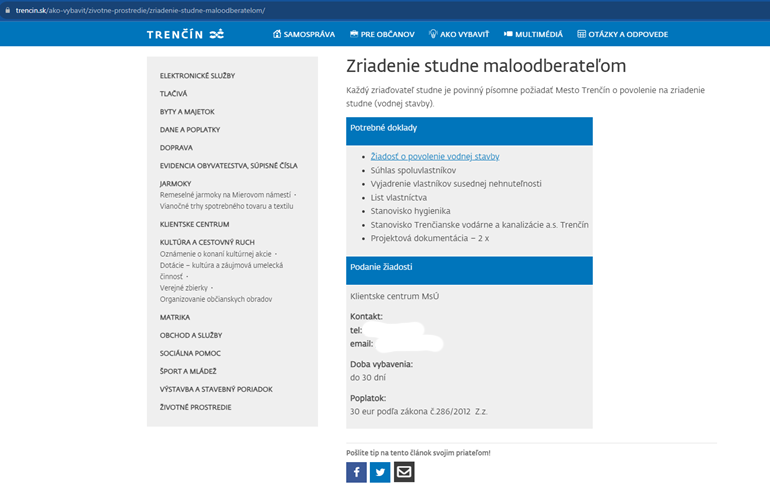Image resolution: width=770 pixels, height=495 pixels.
Task: Click the browser address bar URL
Action: click(140, 9)
